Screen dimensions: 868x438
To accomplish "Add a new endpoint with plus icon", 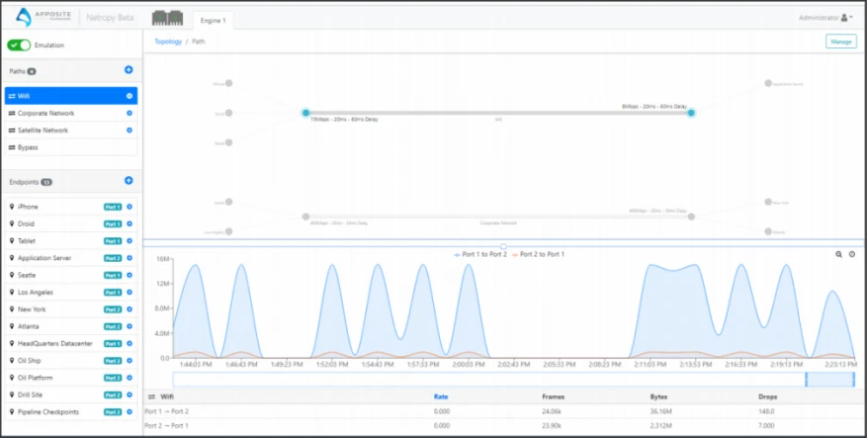I will (x=129, y=181).
